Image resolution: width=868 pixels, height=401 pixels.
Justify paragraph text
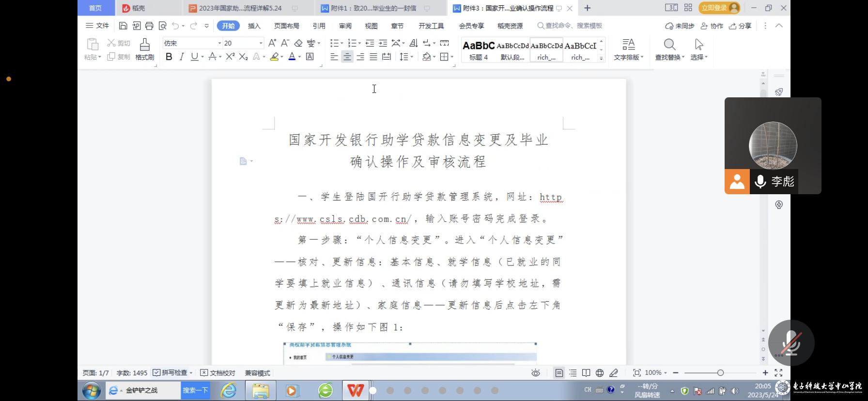[x=373, y=57]
